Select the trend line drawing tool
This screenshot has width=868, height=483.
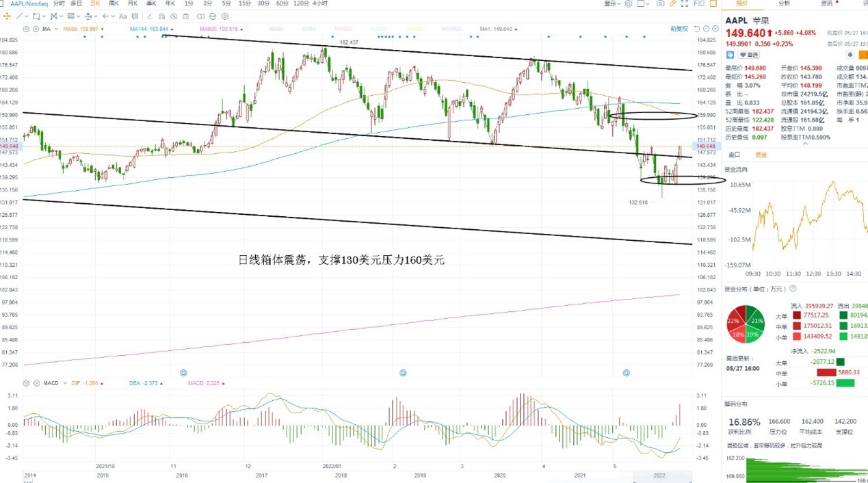pos(19,16)
